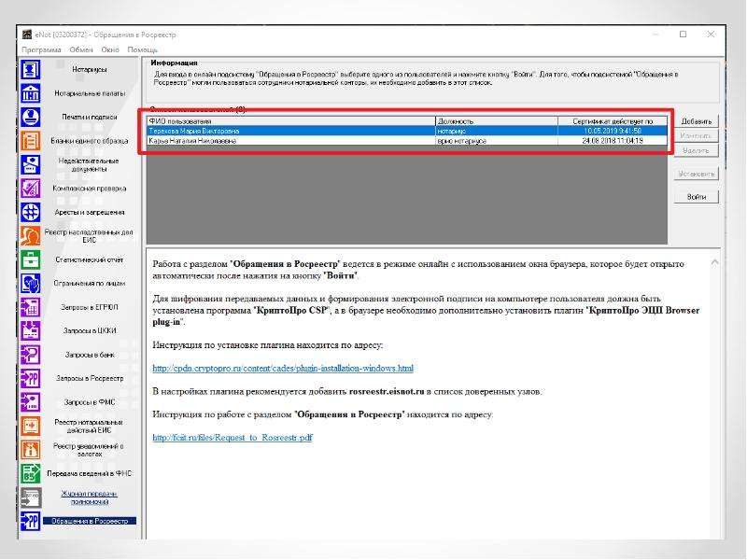Click the Нотариусы sidebar label
The image size is (747, 560).
click(x=89, y=69)
